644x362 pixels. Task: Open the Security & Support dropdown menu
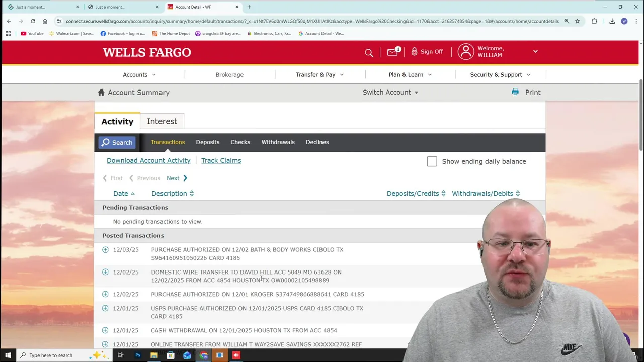500,75
